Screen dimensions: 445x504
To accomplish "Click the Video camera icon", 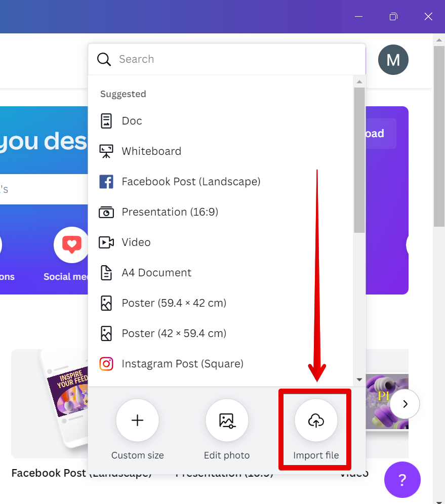I will point(106,242).
